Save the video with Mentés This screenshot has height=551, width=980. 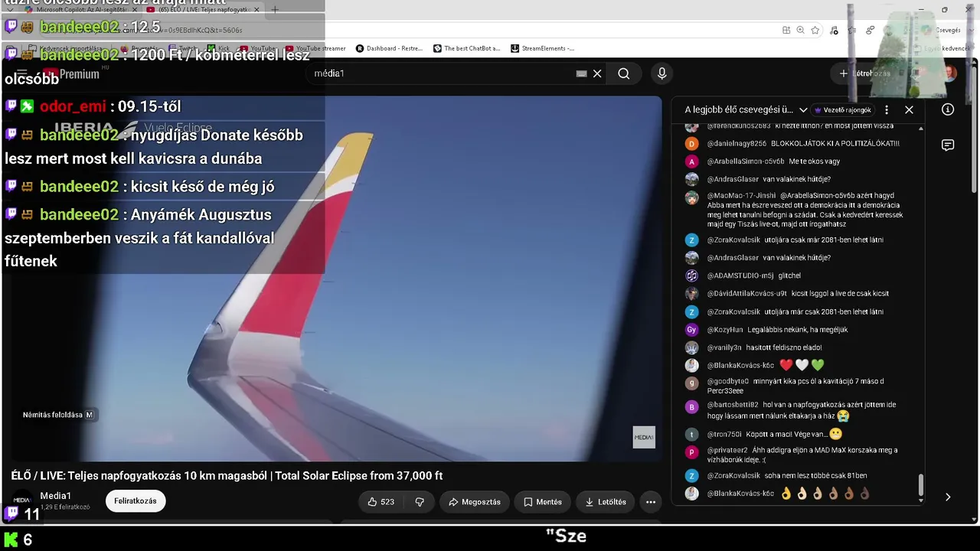coord(543,502)
